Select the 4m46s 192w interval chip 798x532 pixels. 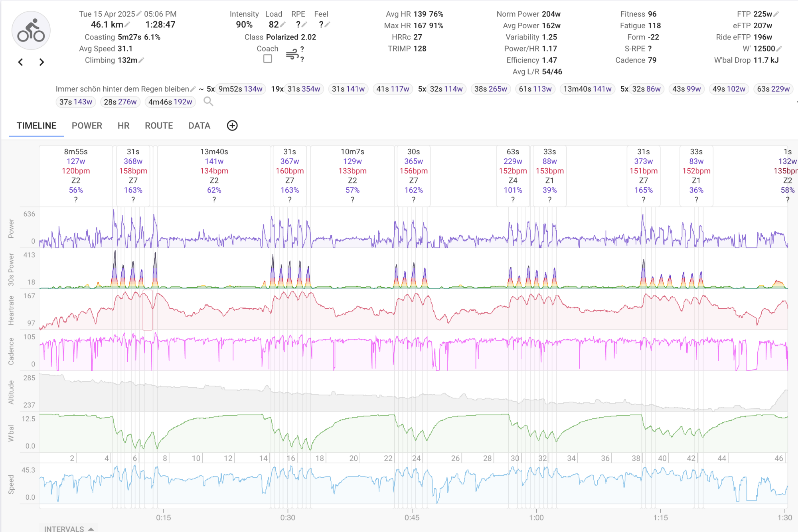pyautogui.click(x=170, y=102)
